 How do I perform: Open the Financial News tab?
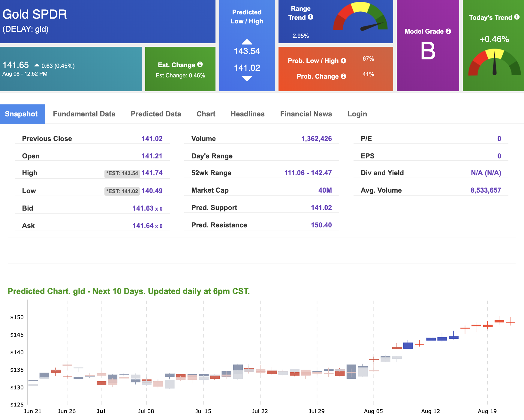(x=306, y=114)
